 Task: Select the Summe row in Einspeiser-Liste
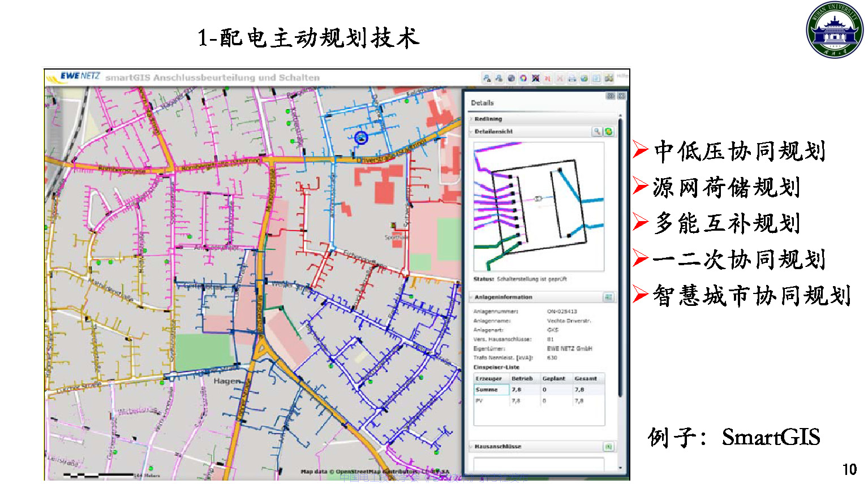click(539, 390)
